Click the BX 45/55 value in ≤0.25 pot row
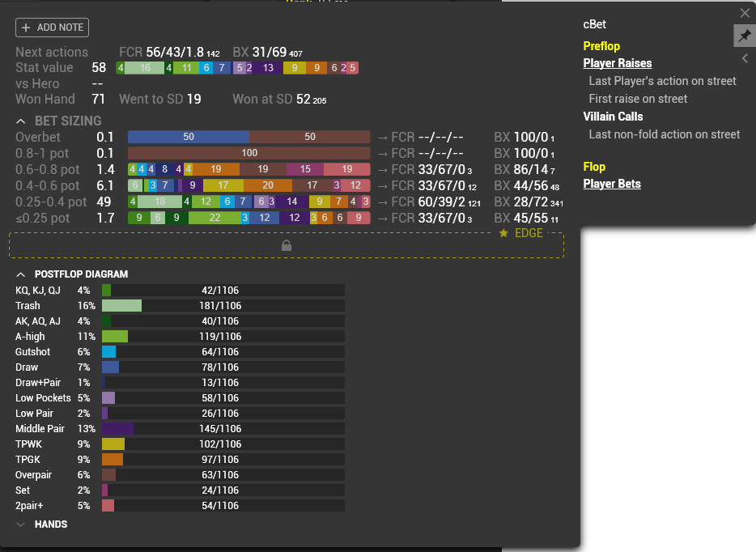Screen dimensions: 756x552 click(526, 218)
